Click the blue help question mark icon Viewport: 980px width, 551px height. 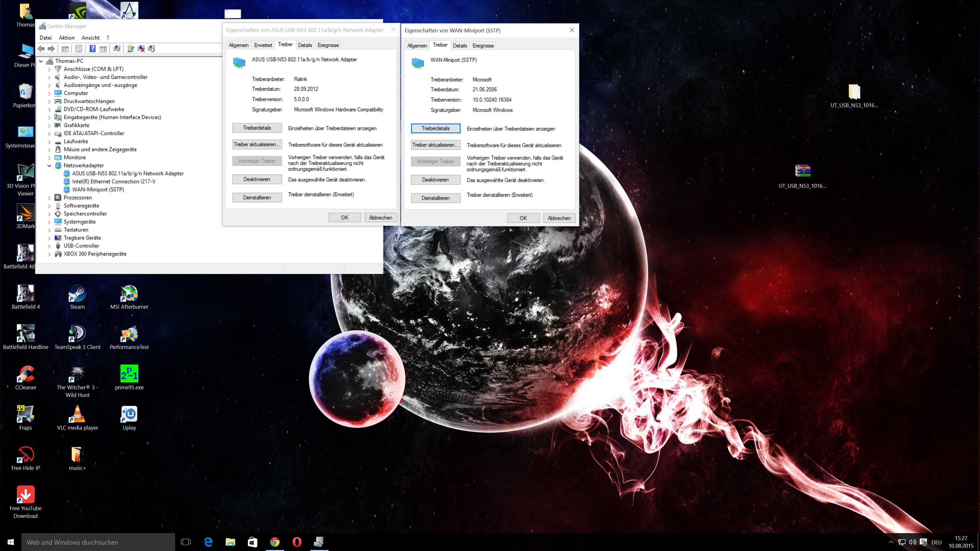pos(92,49)
